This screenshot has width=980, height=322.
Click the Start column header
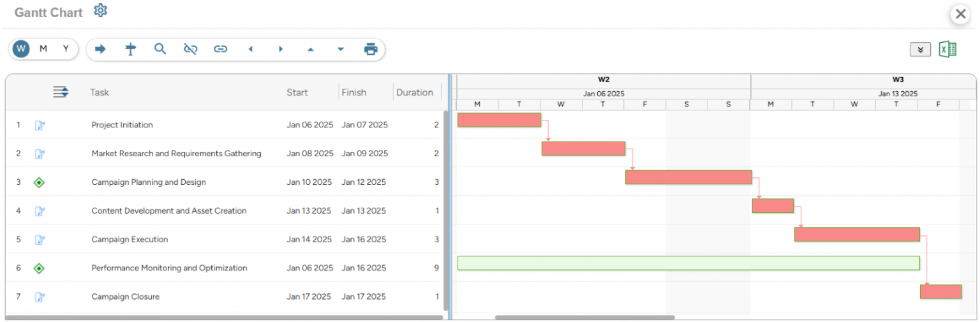[297, 92]
